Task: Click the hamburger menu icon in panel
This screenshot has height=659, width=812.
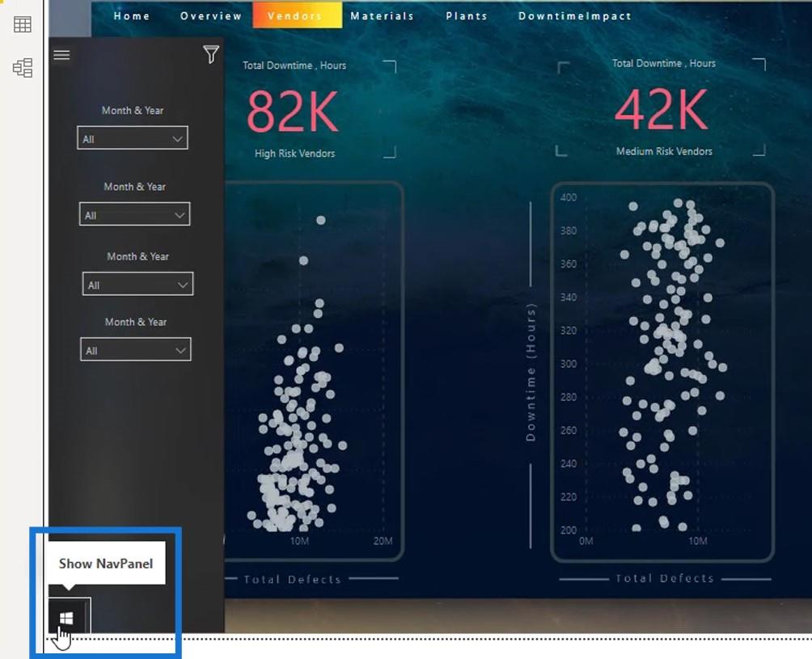Action: 61,54
